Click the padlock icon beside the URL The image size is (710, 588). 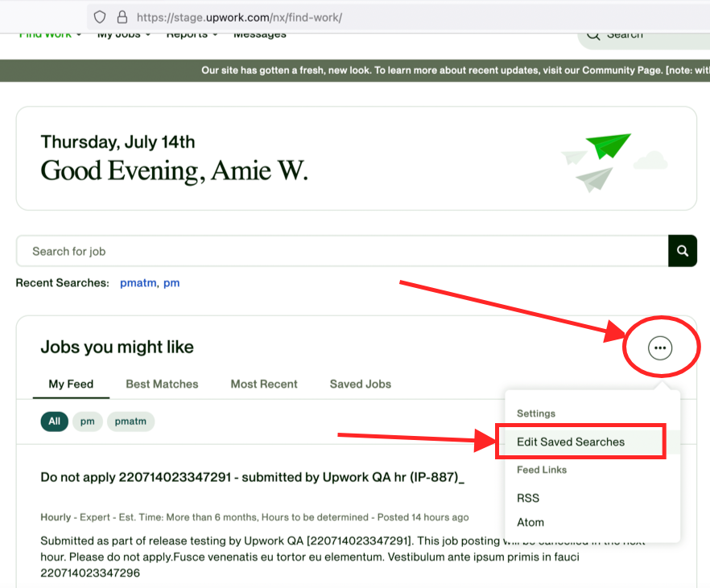(122, 17)
